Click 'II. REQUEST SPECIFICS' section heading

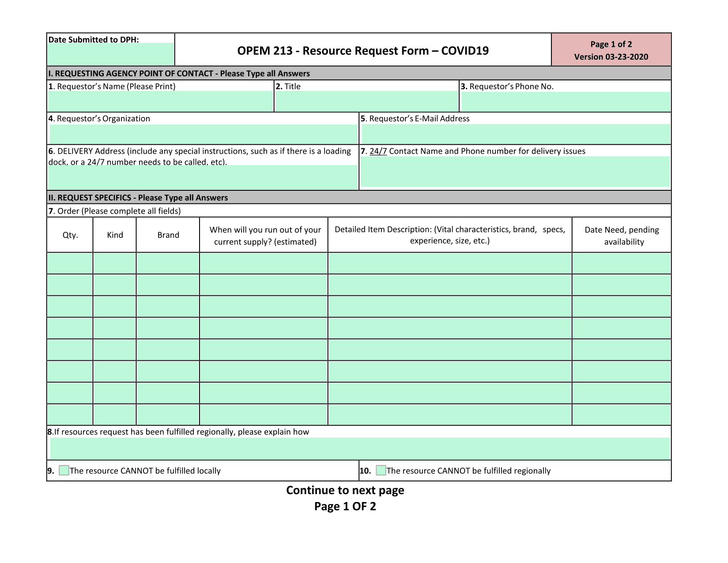click(x=138, y=197)
